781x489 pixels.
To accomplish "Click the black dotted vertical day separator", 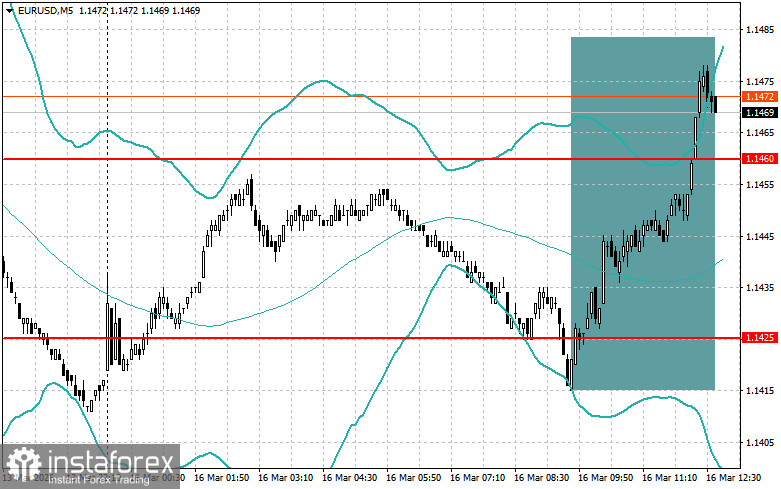I will tap(108, 234).
